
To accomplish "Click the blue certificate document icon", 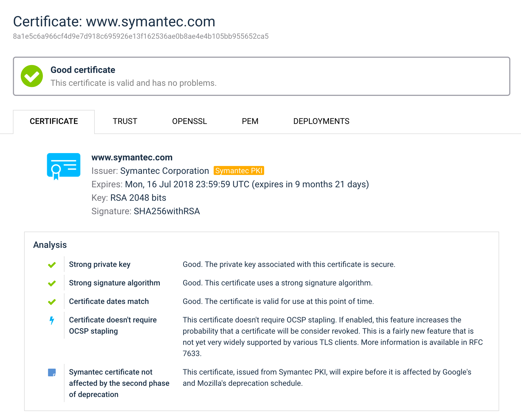I will pos(64,166).
